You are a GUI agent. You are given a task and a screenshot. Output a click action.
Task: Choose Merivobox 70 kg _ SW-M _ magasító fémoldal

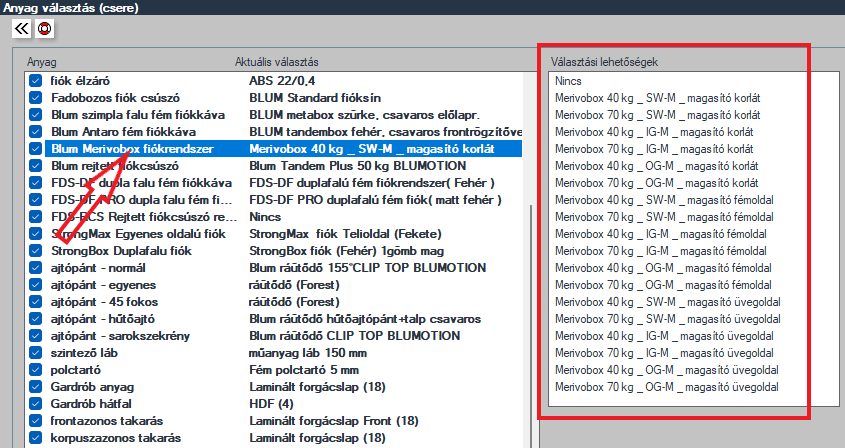pyautogui.click(x=664, y=217)
